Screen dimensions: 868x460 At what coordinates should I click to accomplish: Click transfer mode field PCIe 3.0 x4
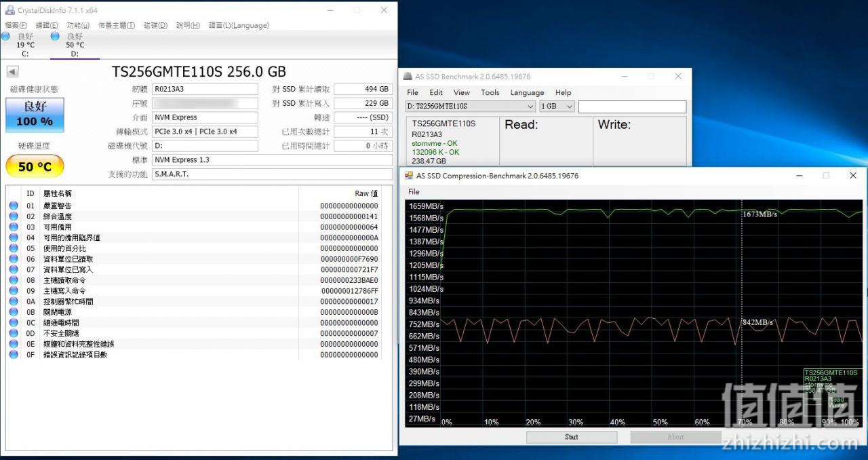[x=205, y=132]
